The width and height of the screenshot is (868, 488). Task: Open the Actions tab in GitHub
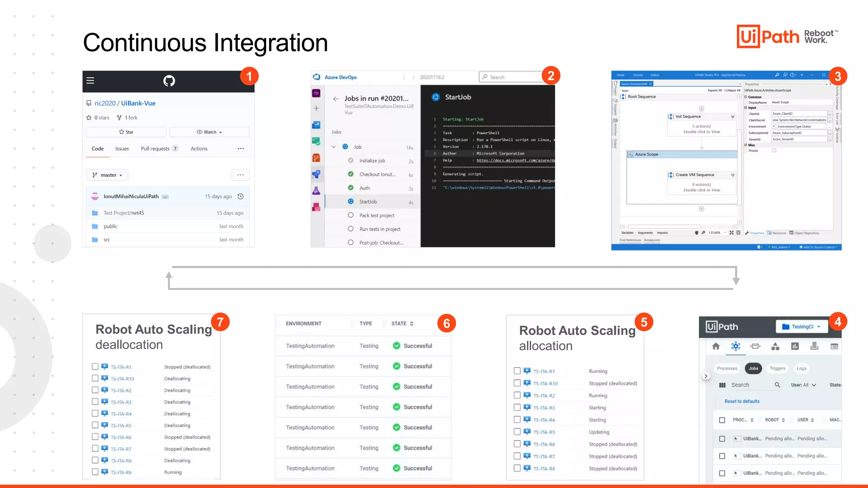pos(199,149)
